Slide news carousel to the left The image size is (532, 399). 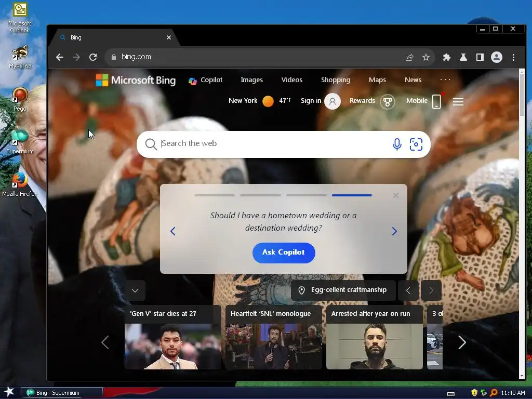click(x=105, y=342)
